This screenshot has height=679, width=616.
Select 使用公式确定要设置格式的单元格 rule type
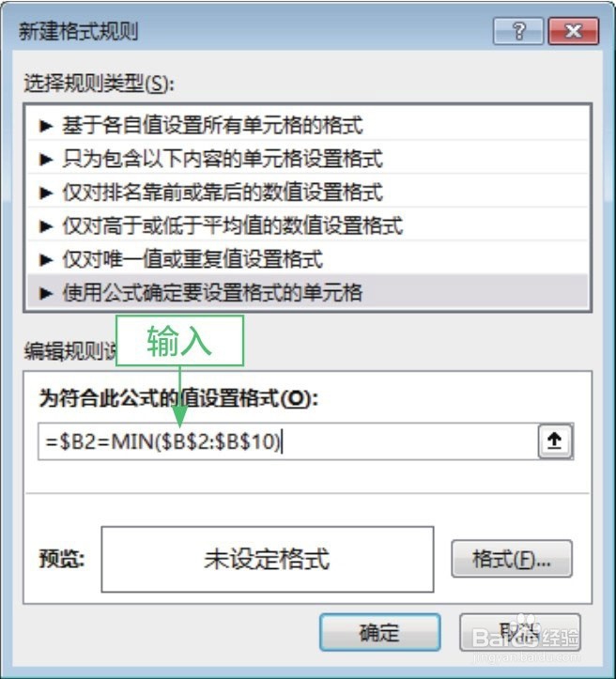[307, 292]
